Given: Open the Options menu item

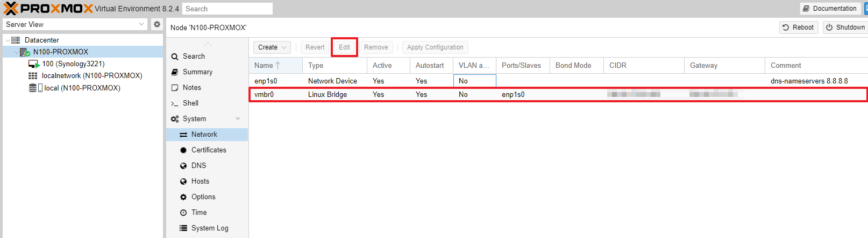Looking at the screenshot, I should coord(203,197).
